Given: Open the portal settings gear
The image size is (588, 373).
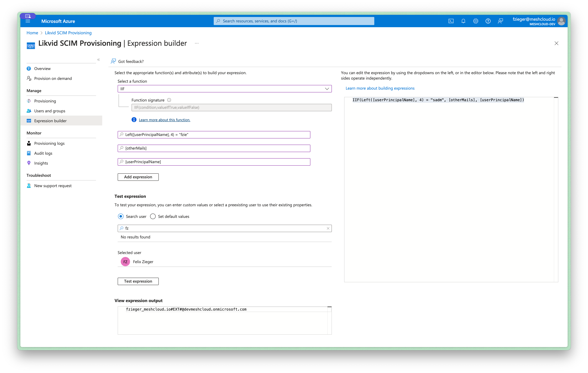Looking at the screenshot, I should click(475, 21).
